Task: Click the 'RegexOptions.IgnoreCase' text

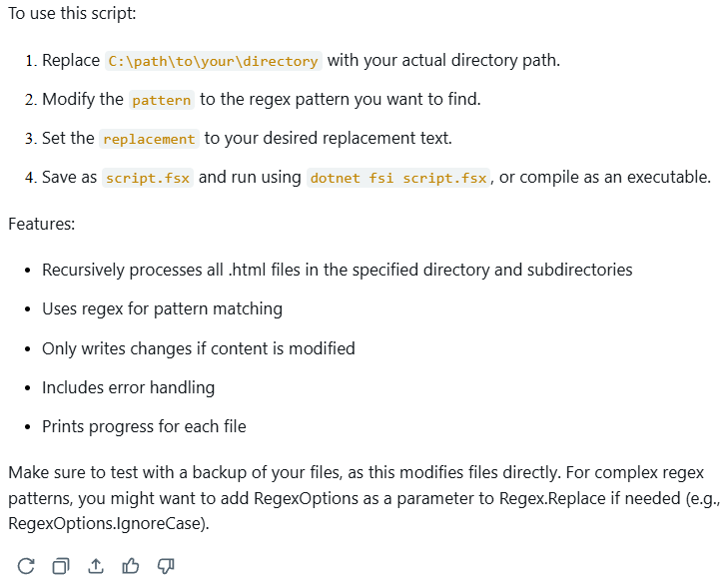Action: pyautogui.click(x=107, y=523)
